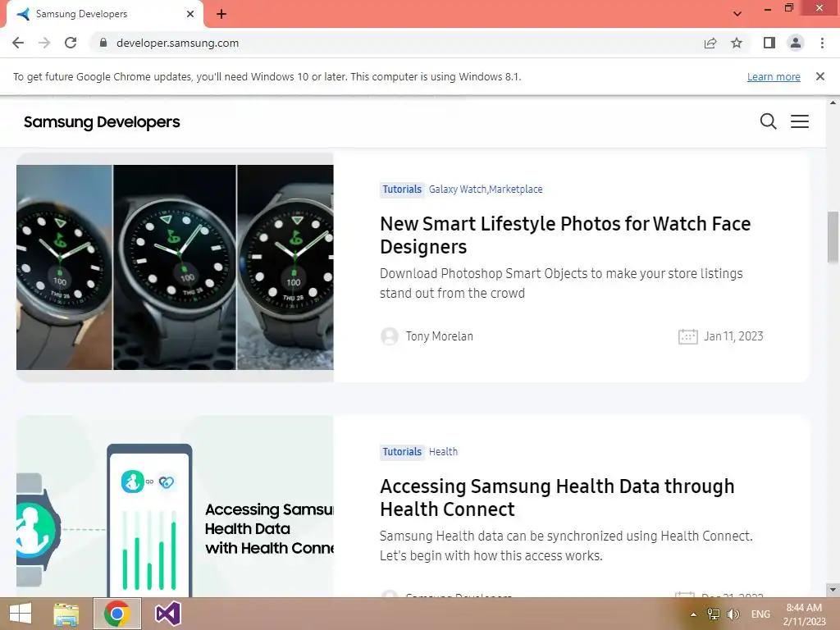Click the date Jan 11, 2023
Screen dimensions: 840x630
tap(733, 336)
